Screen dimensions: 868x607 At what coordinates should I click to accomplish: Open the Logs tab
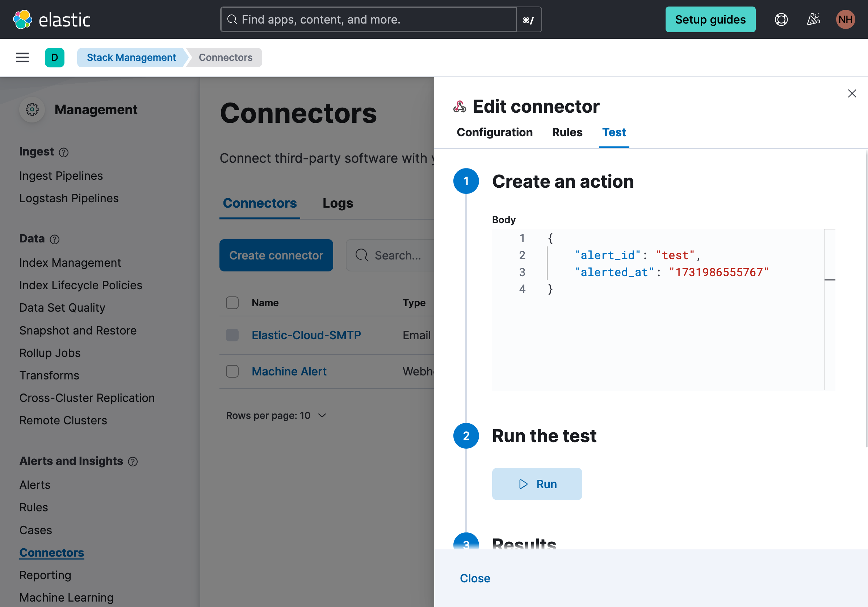tap(337, 203)
